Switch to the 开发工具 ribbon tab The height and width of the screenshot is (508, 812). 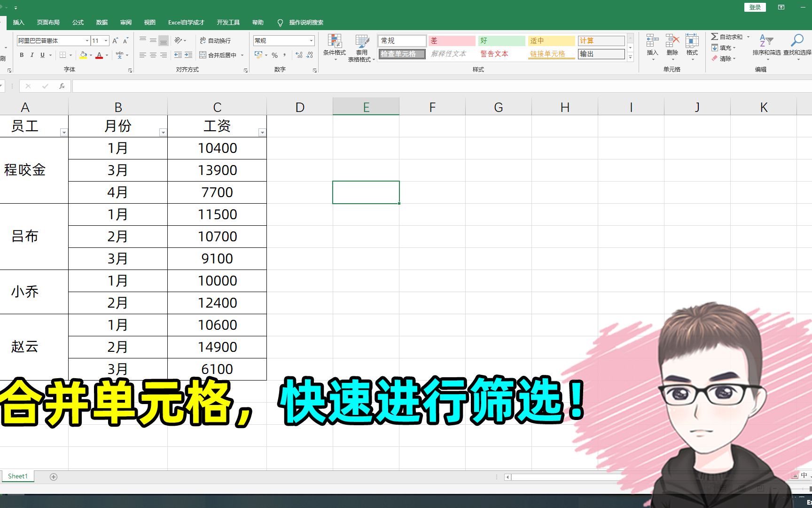click(x=228, y=22)
